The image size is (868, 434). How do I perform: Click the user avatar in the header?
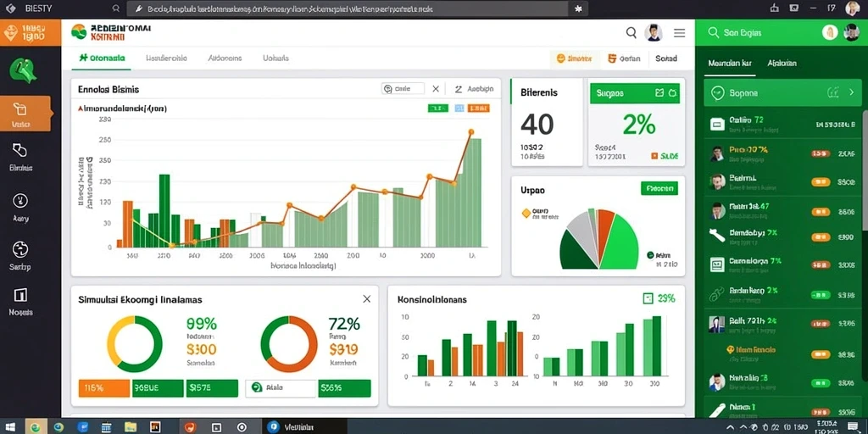(654, 33)
